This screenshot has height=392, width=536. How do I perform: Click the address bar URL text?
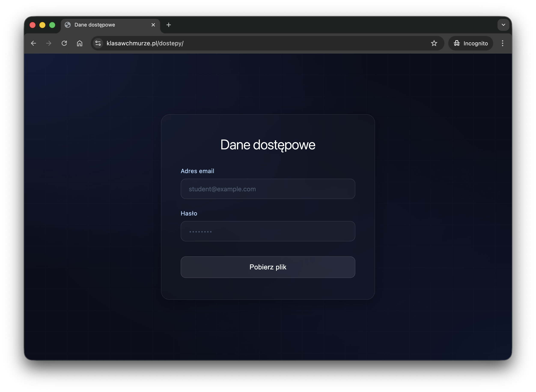(x=145, y=43)
